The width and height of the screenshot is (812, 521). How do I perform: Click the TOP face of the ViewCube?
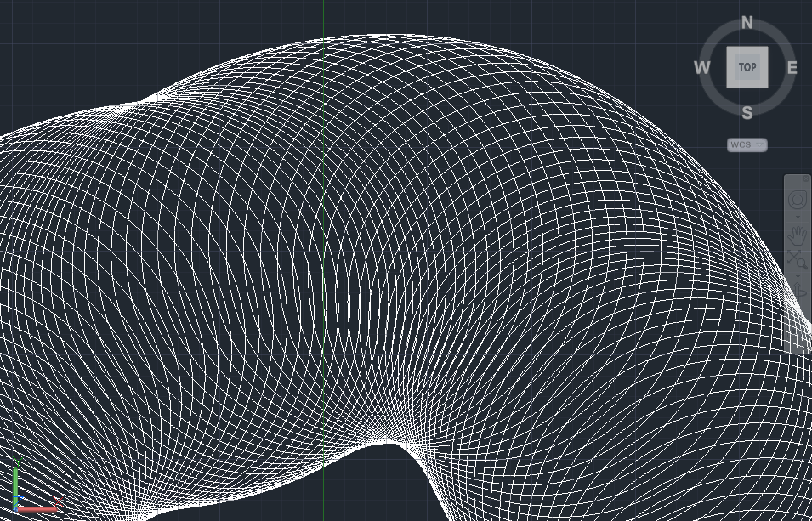tap(747, 67)
